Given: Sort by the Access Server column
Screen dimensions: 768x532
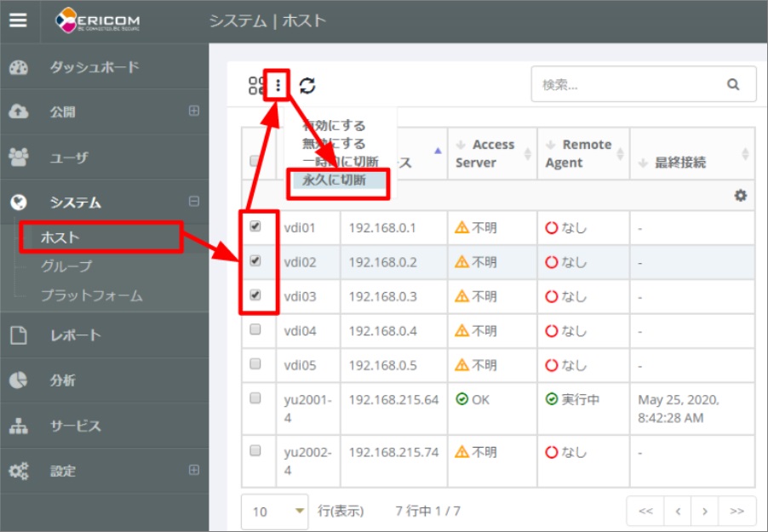Looking at the screenshot, I should pyautogui.click(x=492, y=153).
